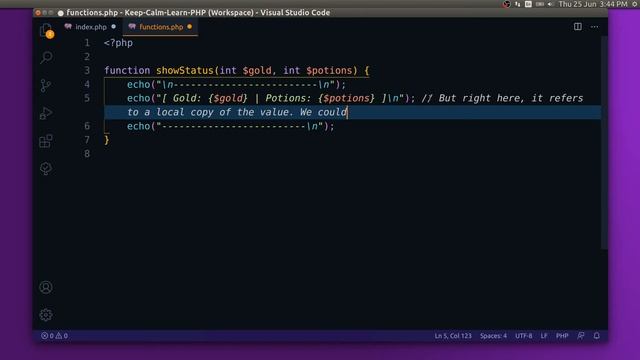Open the network indicator in top bar
Image resolution: width=640 pixels, height=360 pixels.
[x=518, y=4]
